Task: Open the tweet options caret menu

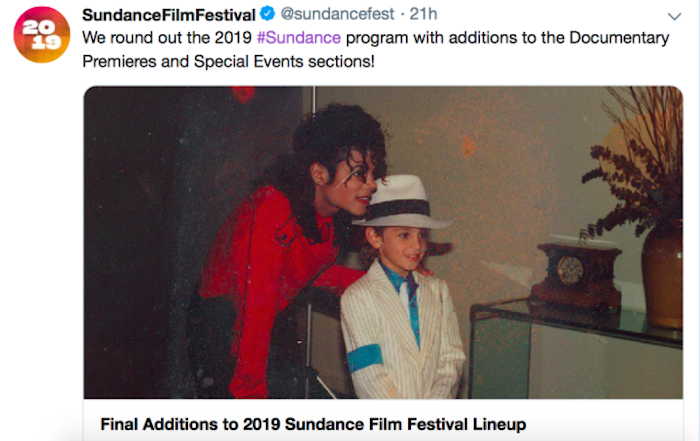Action: coord(673,17)
